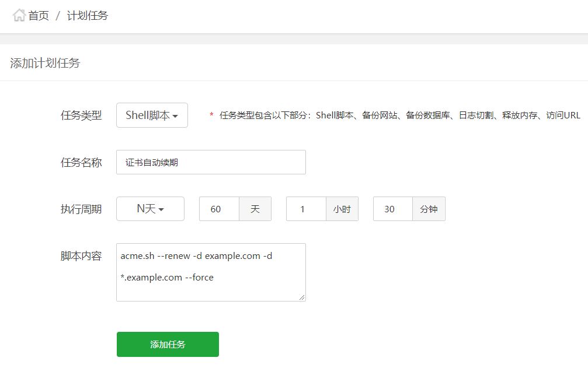Screen dimensions: 588x375
Task: Focus the task name field containing 证书自动续期
Action: [x=211, y=162]
